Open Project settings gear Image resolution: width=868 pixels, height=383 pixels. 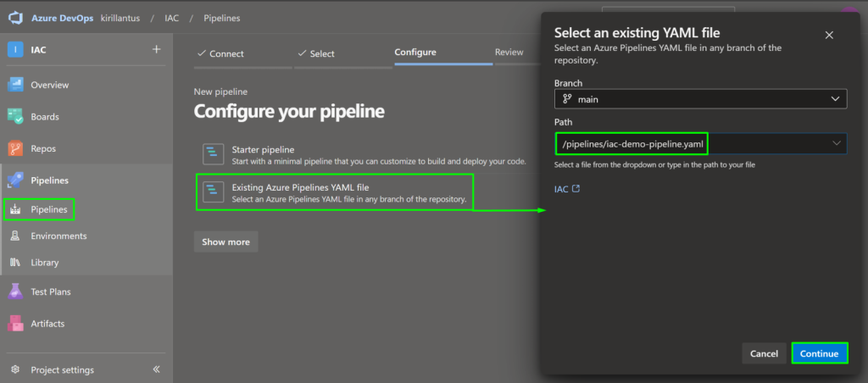(15, 369)
